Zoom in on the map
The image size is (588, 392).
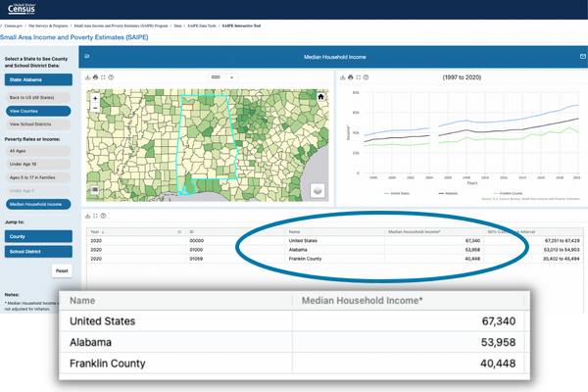pyautogui.click(x=95, y=98)
